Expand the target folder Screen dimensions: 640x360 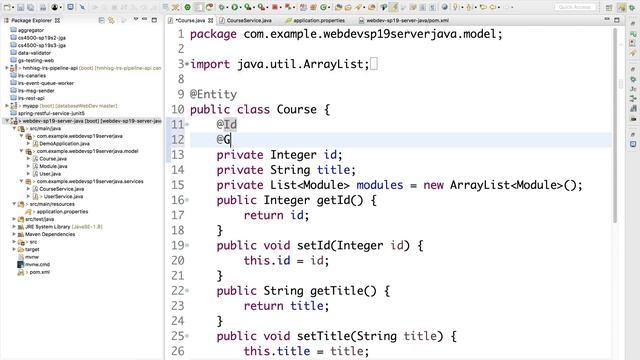tap(14, 249)
